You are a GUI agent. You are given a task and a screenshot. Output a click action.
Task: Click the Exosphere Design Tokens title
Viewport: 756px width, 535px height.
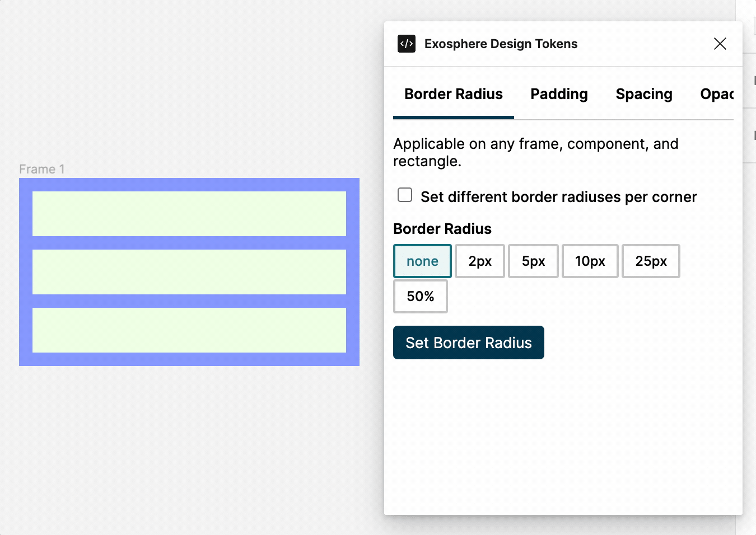pyautogui.click(x=501, y=44)
